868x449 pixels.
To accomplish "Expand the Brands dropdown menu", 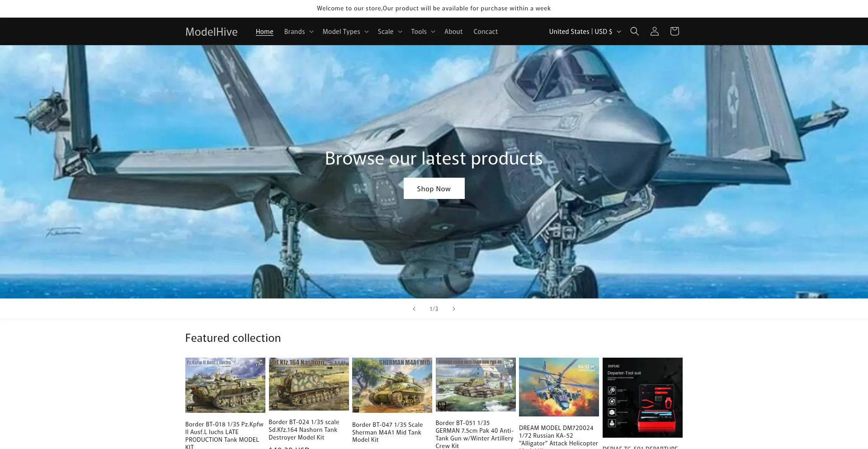I will 298,32.
